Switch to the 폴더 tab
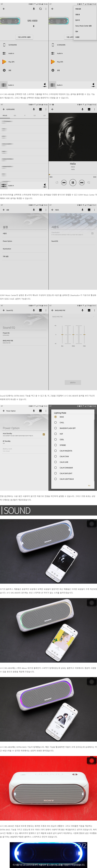Image resolution: width=97 pixels, height=868 pixels. point(45,116)
